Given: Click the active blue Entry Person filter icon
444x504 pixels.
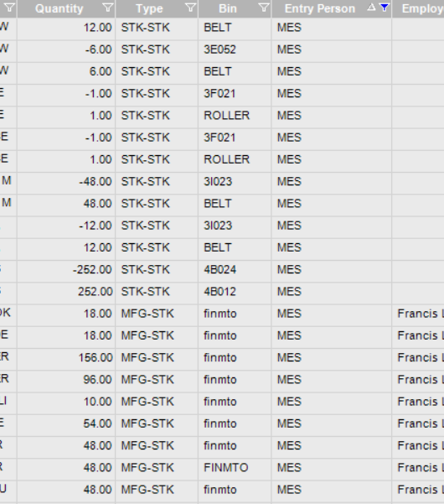Looking at the screenshot, I should [x=385, y=8].
